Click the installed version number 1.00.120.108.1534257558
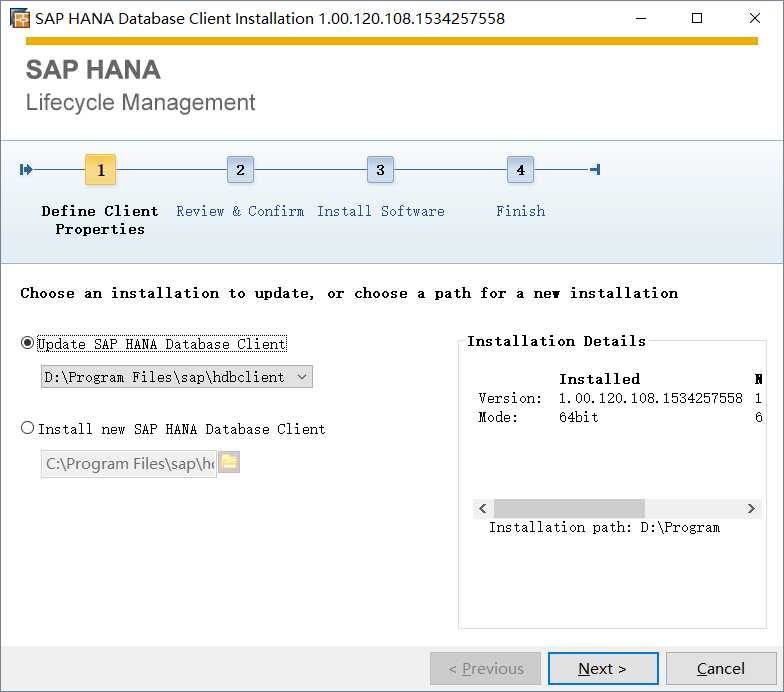 tap(650, 398)
